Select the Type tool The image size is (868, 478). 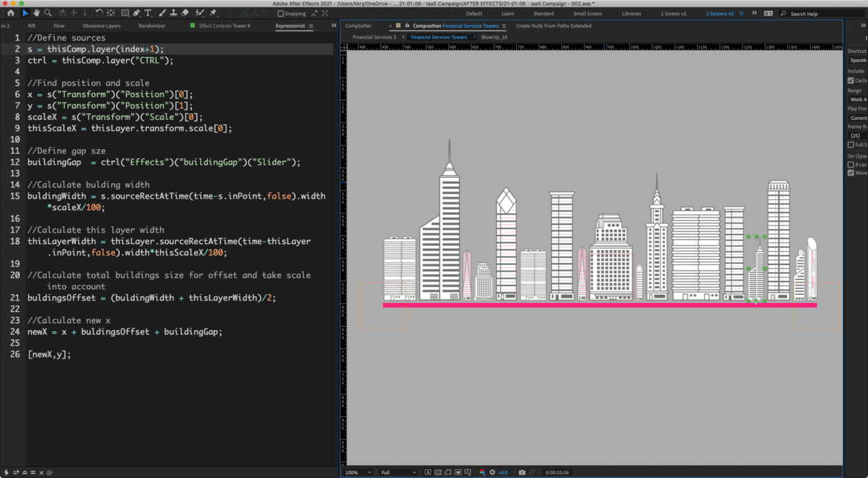[148, 13]
